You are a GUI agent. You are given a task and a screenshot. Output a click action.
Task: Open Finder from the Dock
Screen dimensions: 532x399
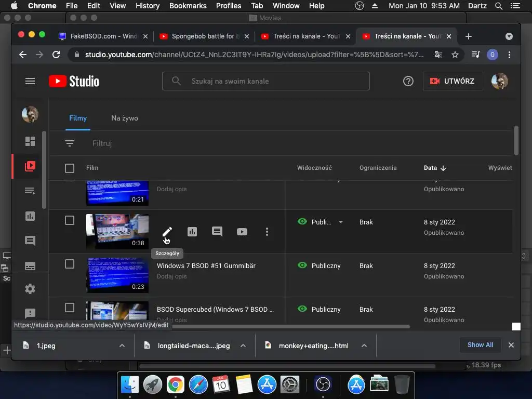[x=129, y=385]
